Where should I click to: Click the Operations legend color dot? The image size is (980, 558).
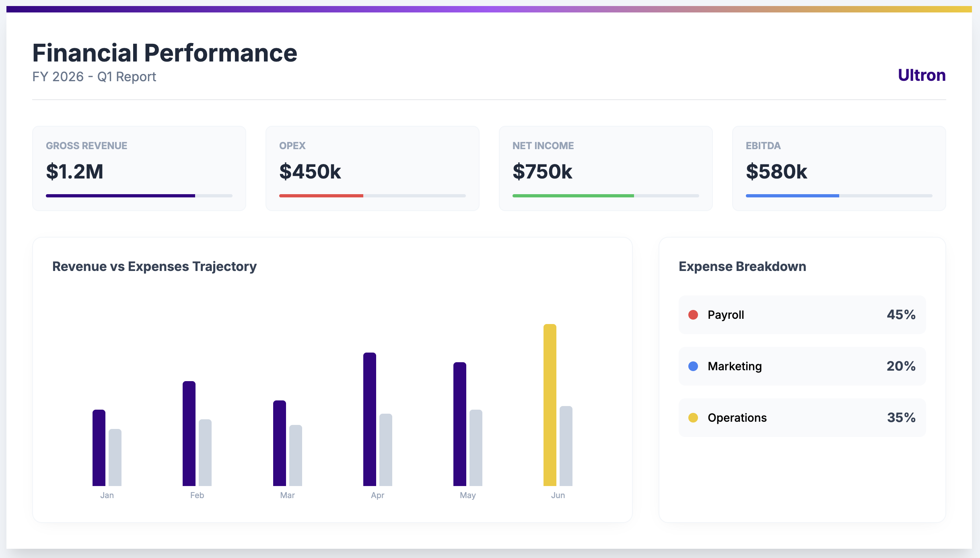(x=694, y=418)
